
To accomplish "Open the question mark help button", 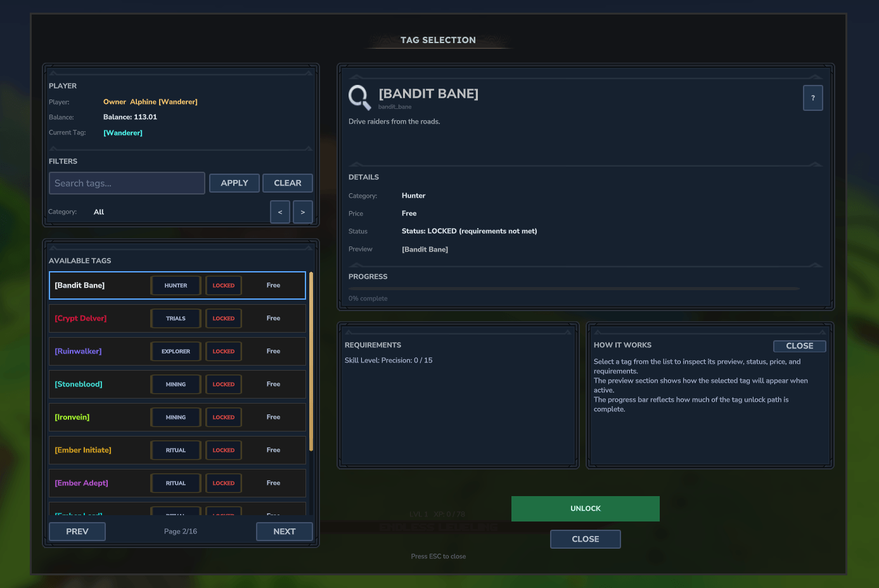I will (x=812, y=98).
